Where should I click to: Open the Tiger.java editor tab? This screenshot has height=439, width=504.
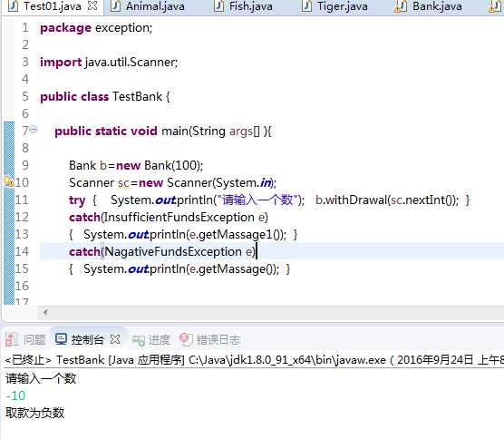click(335, 6)
